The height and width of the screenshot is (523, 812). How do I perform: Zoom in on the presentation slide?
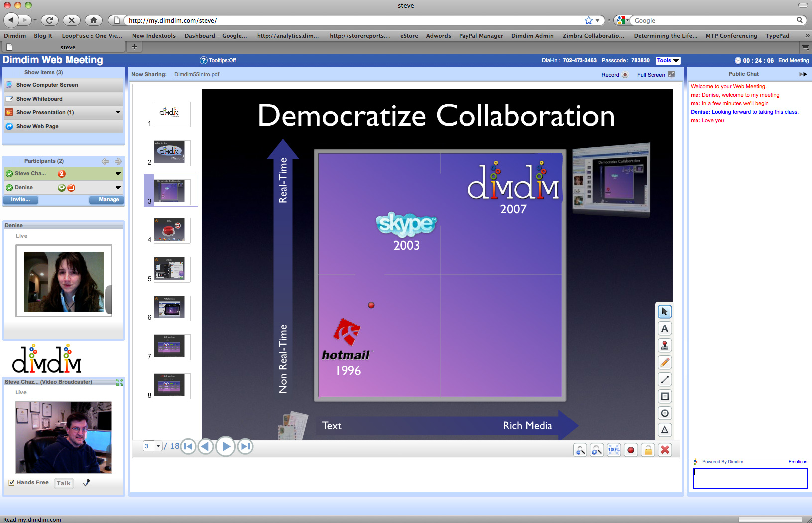(597, 450)
